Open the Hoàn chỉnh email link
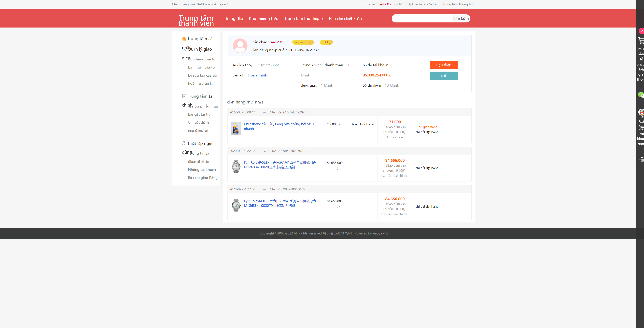 pos(257,75)
